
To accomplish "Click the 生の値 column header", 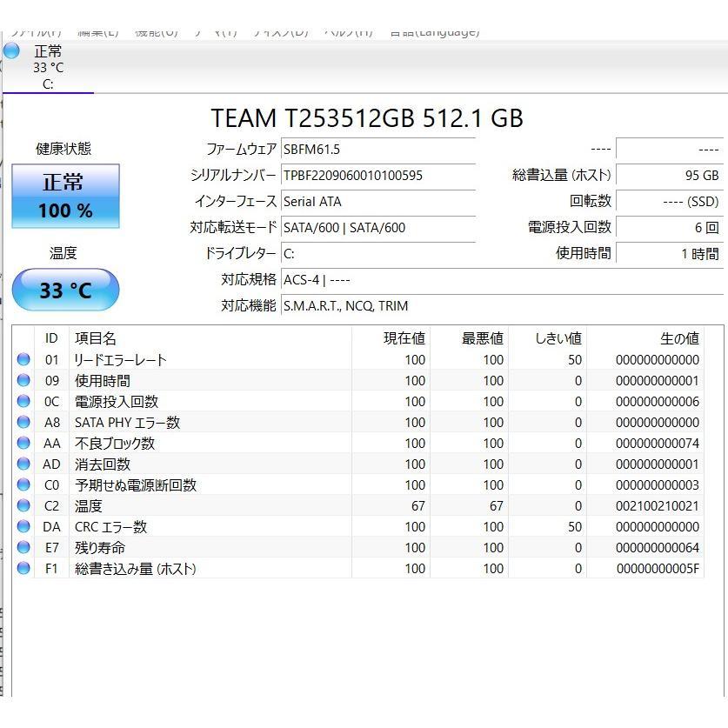I will point(646,338).
